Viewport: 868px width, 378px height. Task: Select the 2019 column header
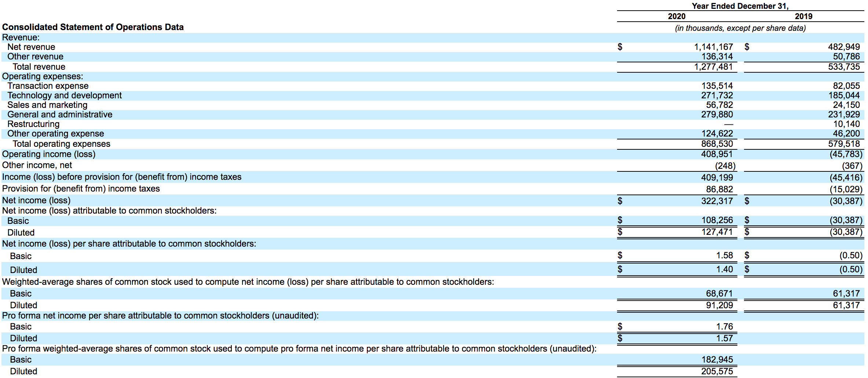803,16
